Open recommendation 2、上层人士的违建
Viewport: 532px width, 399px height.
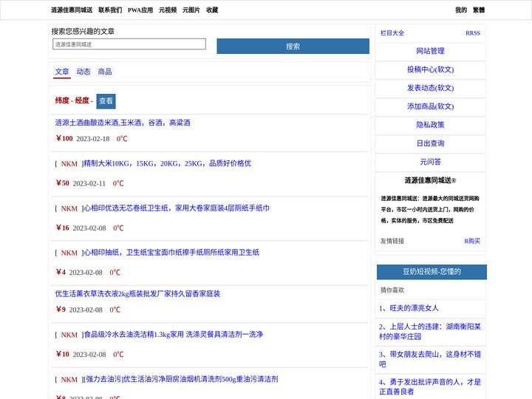coord(430,332)
